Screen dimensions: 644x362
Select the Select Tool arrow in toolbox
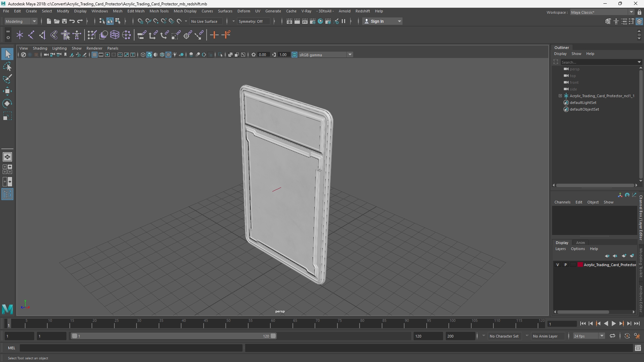pyautogui.click(x=7, y=54)
